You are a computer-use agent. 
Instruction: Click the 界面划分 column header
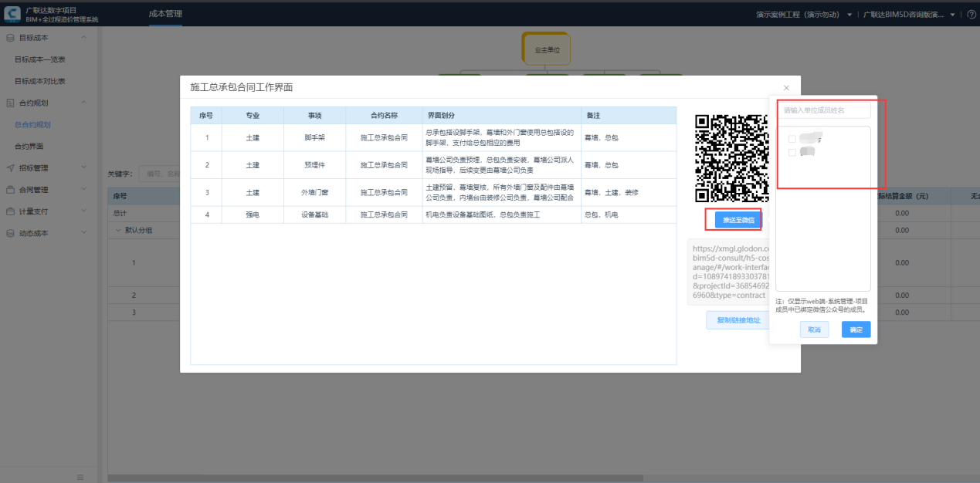click(x=502, y=115)
